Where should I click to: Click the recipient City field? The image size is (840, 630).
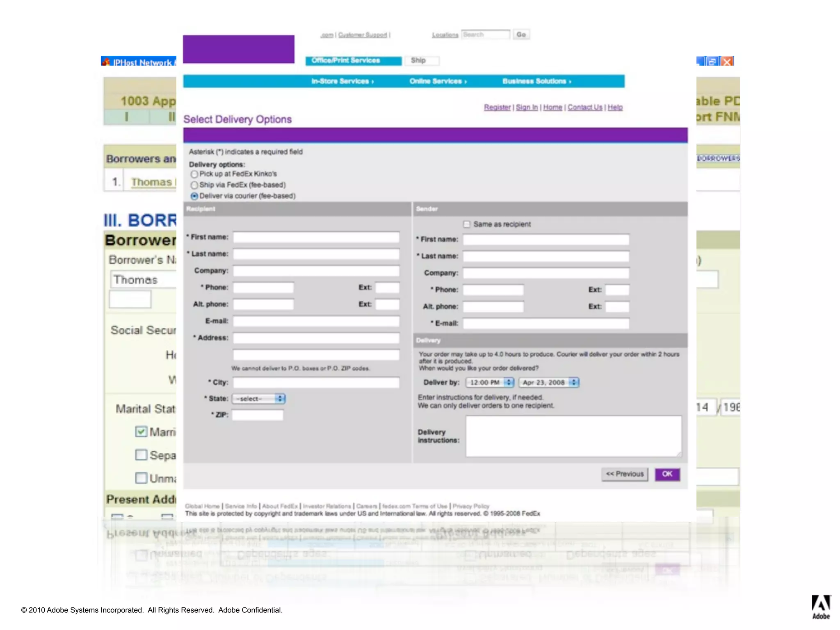click(x=316, y=383)
